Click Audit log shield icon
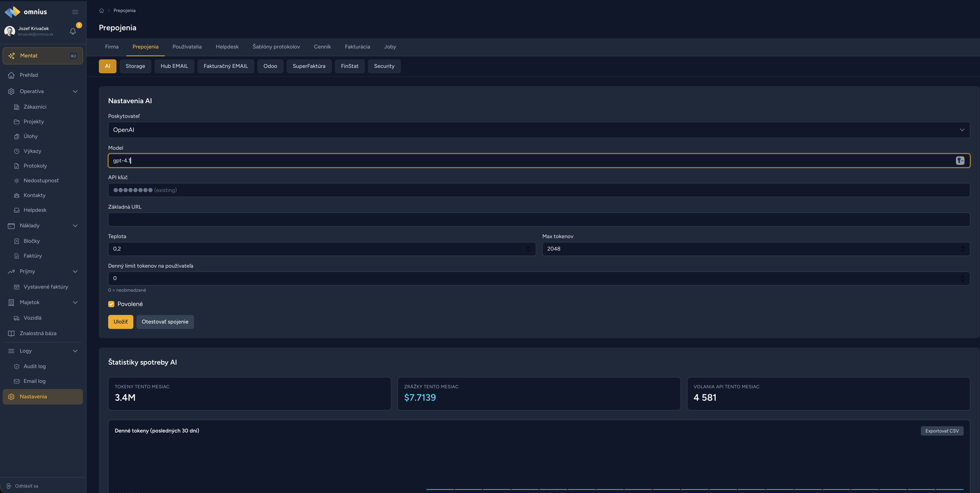Viewport: 980px width, 493px height. [16, 367]
